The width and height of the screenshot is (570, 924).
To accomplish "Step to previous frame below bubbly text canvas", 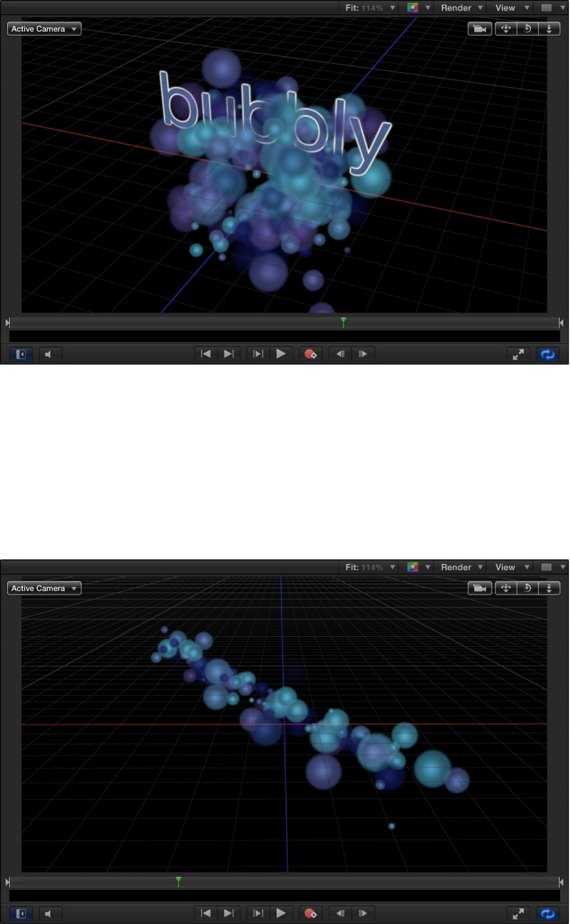I will (340, 354).
